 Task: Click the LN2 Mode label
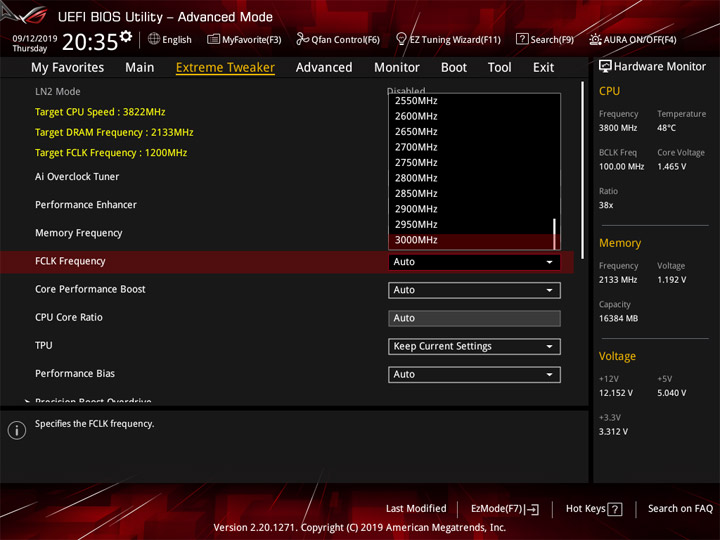tap(57, 91)
